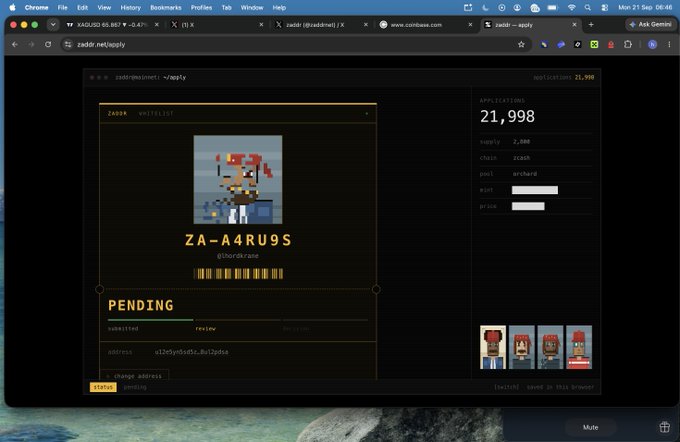Click the battery status icon
Viewport: 680px width, 442px height.
tap(552, 7)
